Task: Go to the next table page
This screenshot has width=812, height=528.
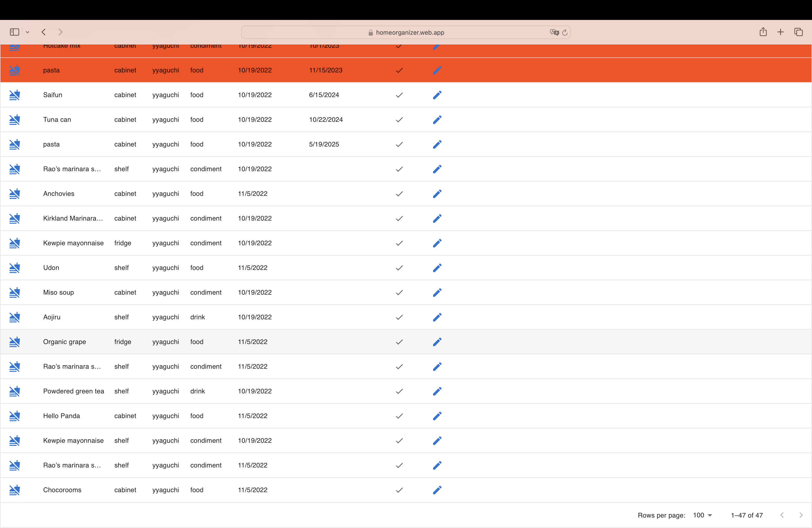Action: click(x=801, y=515)
